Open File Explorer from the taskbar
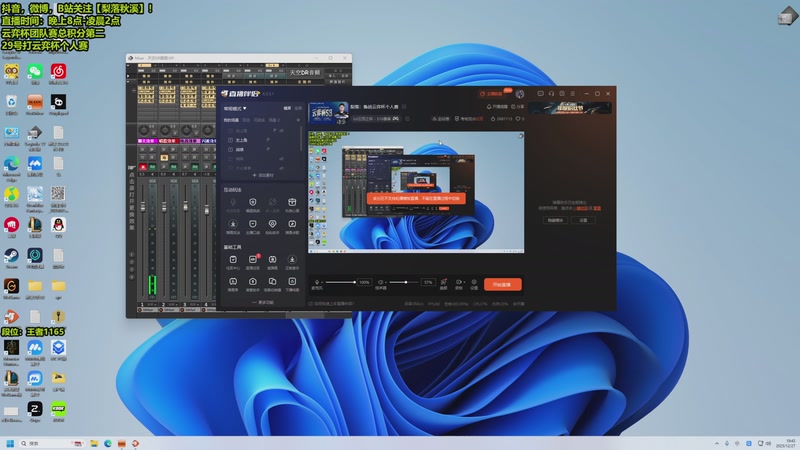The width and height of the screenshot is (800, 450). [94, 443]
